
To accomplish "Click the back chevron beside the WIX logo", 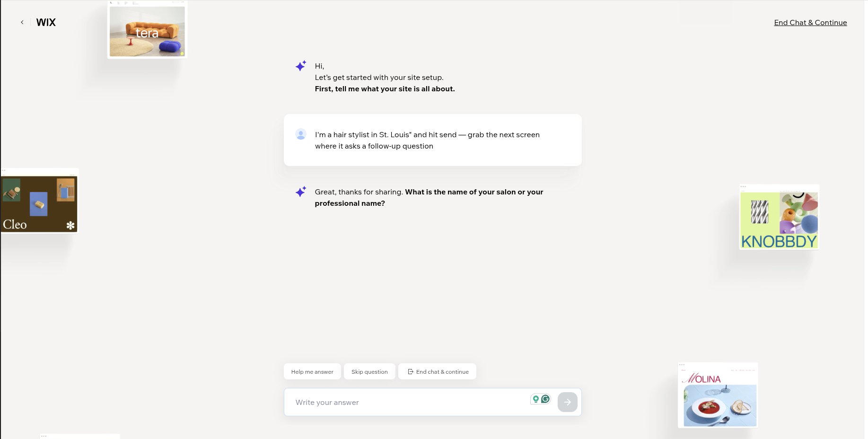I will coord(22,22).
